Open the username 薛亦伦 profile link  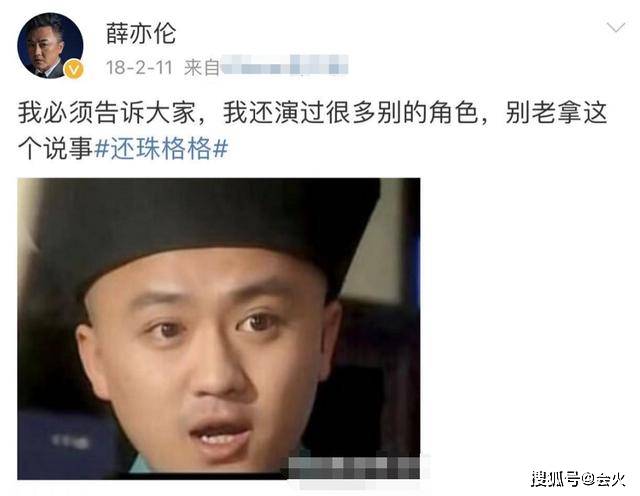141,33
